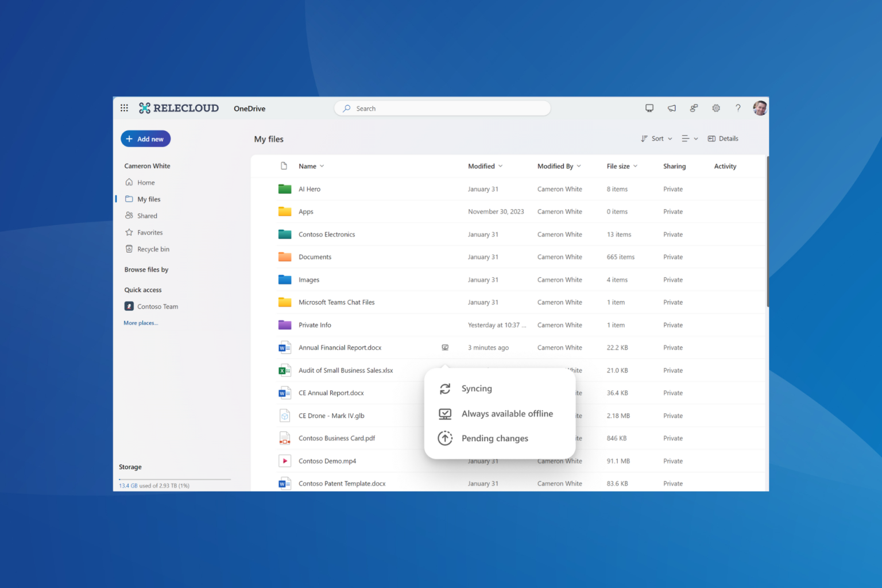The height and width of the screenshot is (588, 882).
Task: Open the Sort dropdown
Action: click(x=656, y=138)
